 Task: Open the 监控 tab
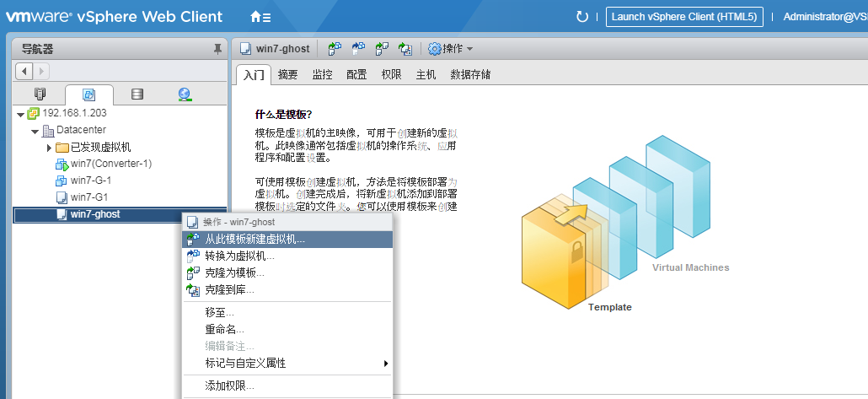pyautogui.click(x=322, y=75)
